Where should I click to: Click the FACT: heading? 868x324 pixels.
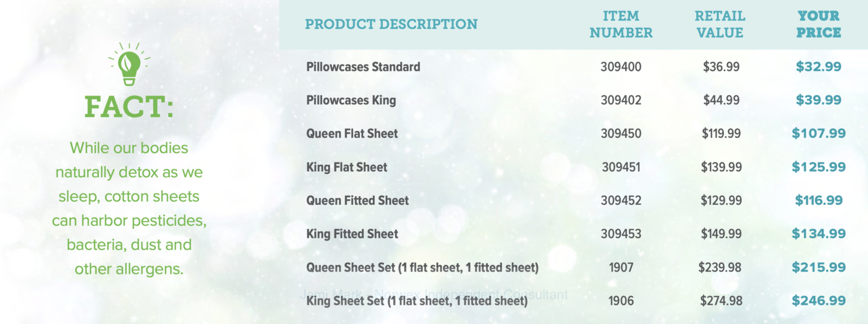pyautogui.click(x=129, y=107)
